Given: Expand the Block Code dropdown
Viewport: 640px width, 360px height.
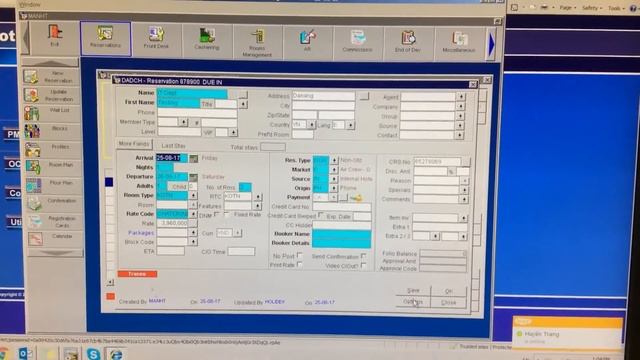Looking at the screenshot, I should [193, 242].
